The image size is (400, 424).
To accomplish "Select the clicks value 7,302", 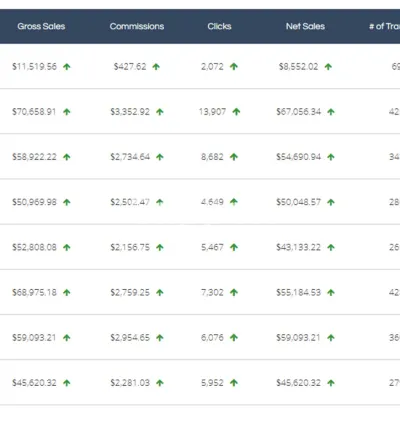I will coord(212,292).
